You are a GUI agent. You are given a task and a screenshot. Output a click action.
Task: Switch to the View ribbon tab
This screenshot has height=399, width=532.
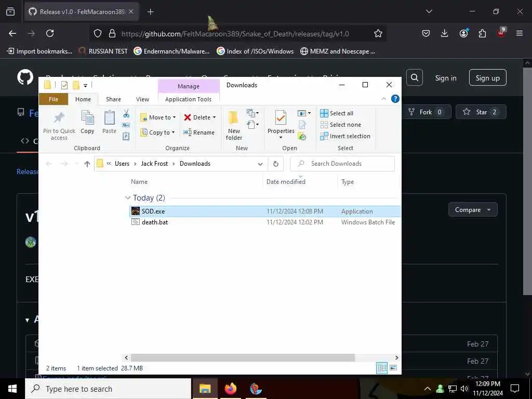142,99
